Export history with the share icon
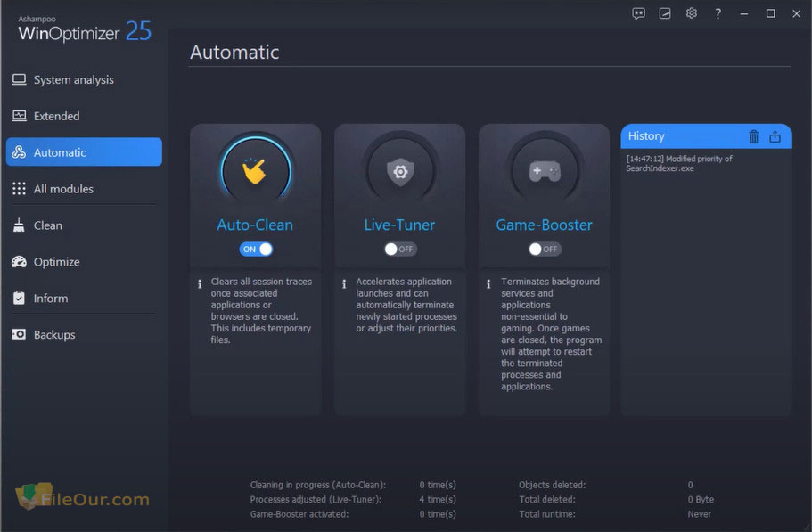812x532 pixels. pyautogui.click(x=775, y=136)
